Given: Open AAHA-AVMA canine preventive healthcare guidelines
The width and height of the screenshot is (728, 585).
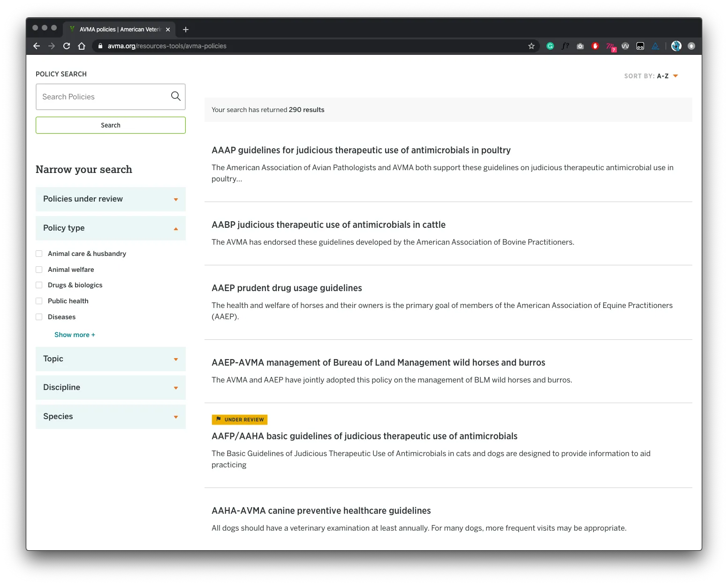Looking at the screenshot, I should point(321,510).
